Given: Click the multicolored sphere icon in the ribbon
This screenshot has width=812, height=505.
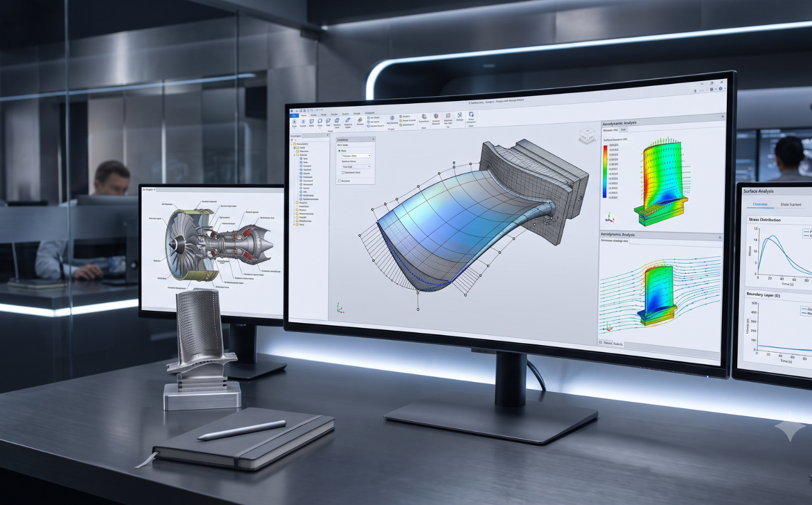Looking at the screenshot, I should (436, 116).
